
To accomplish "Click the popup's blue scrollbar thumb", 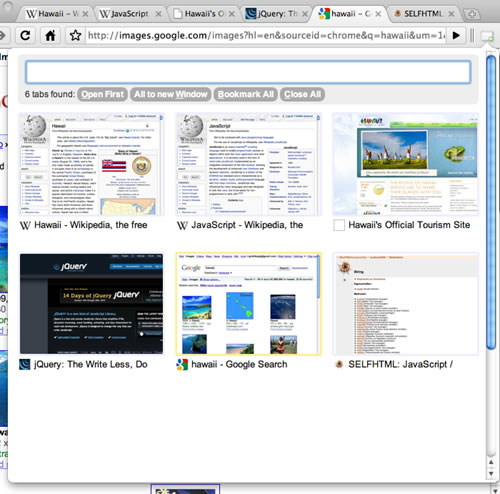I will pyautogui.click(x=491, y=202).
